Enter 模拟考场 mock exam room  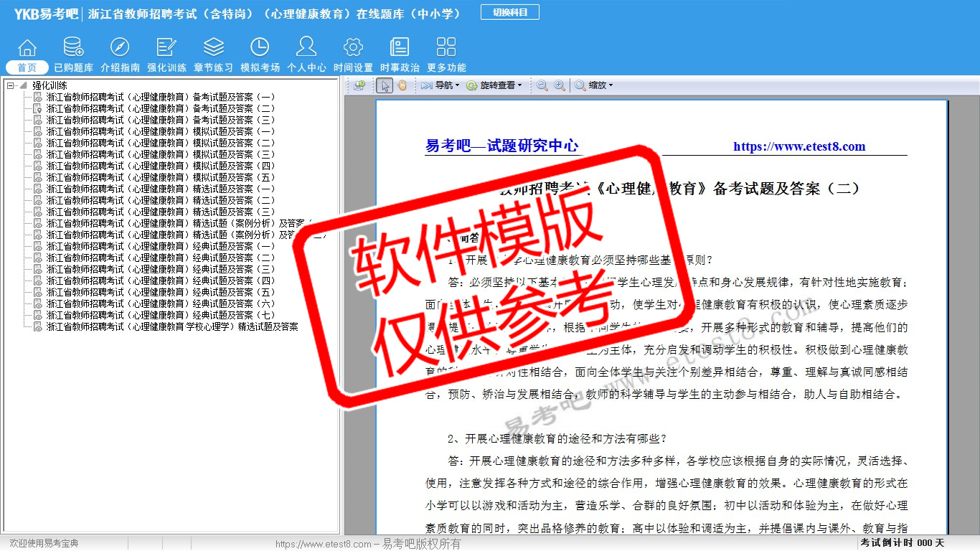[260, 55]
